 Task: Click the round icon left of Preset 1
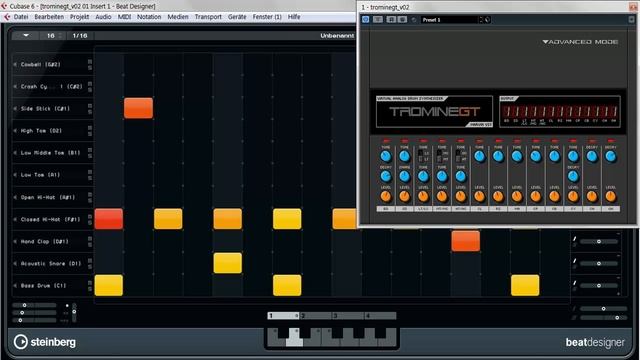pyautogui.click(x=413, y=20)
